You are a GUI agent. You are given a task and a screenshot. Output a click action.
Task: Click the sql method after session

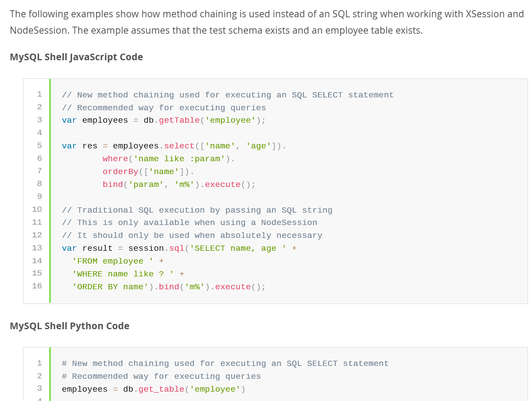click(x=177, y=249)
